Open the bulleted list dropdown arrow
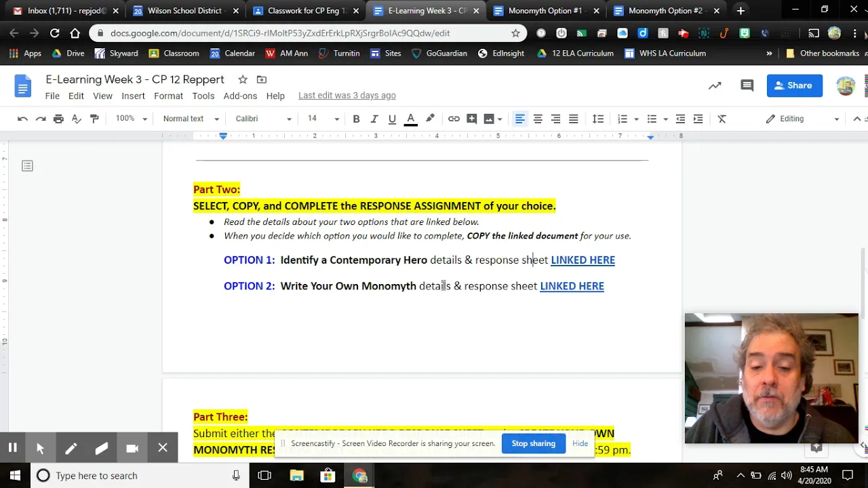This screenshot has width=868, height=488. 665,119
